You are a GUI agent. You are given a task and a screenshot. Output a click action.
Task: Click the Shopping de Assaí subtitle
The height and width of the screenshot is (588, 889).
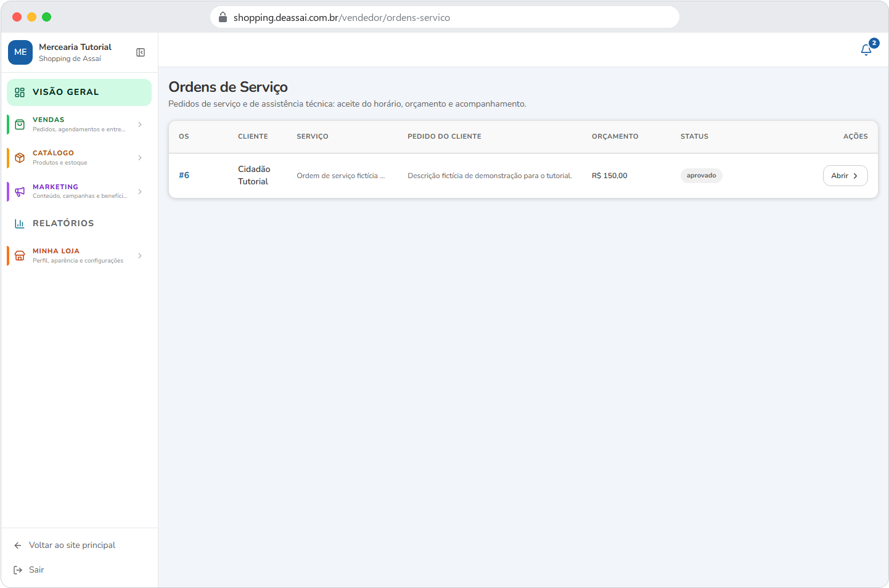(70, 59)
